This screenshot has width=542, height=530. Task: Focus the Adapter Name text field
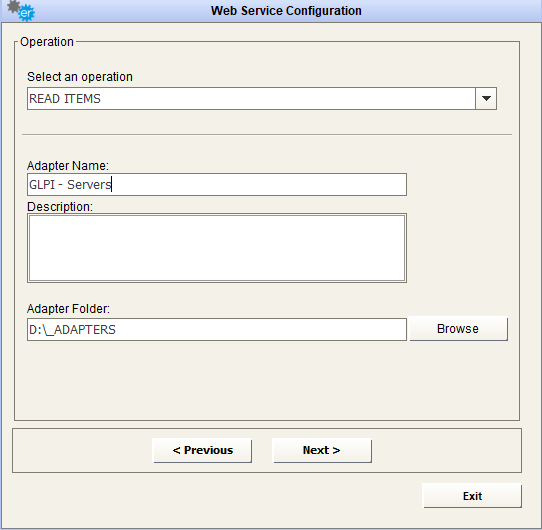click(217, 185)
